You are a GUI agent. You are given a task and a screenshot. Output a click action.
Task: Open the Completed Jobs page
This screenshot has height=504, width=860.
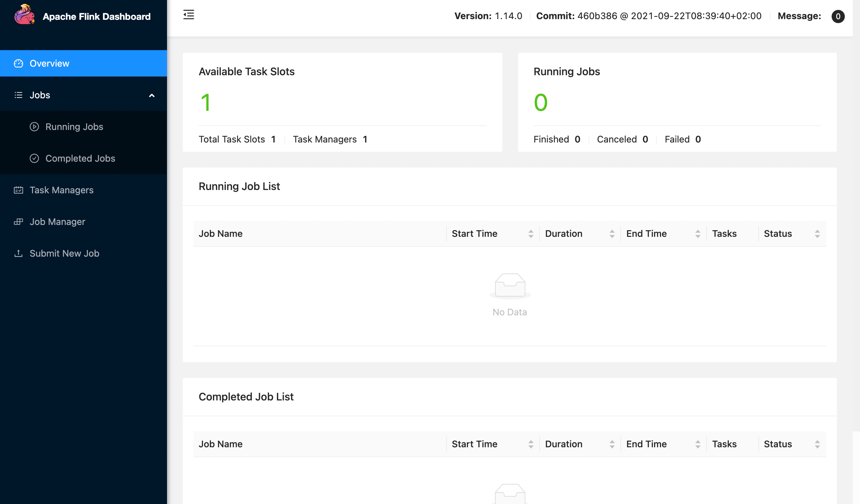[80, 158]
